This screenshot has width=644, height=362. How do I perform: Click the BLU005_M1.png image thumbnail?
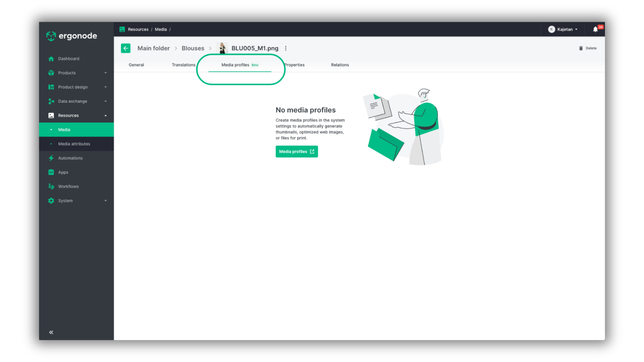tap(222, 48)
